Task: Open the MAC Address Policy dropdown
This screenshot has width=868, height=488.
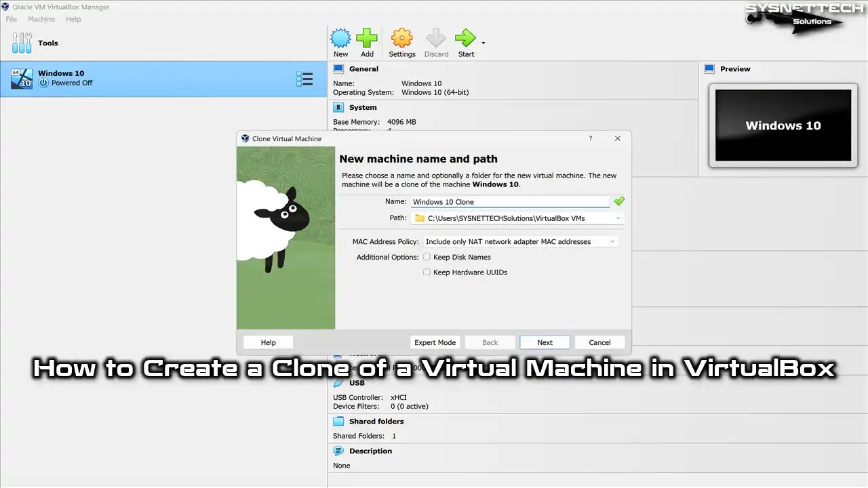Action: pos(519,241)
